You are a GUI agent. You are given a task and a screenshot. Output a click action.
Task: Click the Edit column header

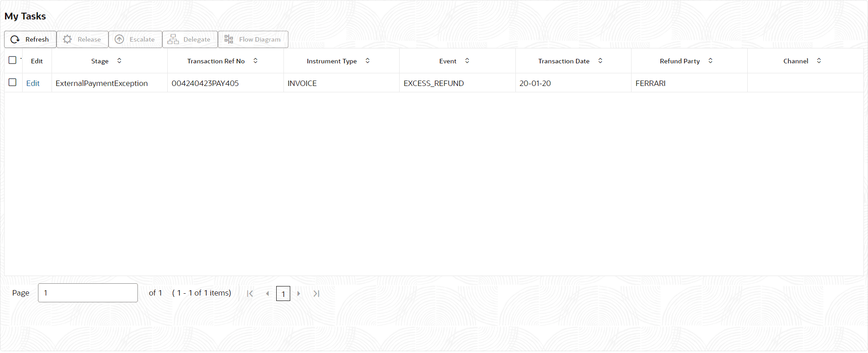coord(37,61)
